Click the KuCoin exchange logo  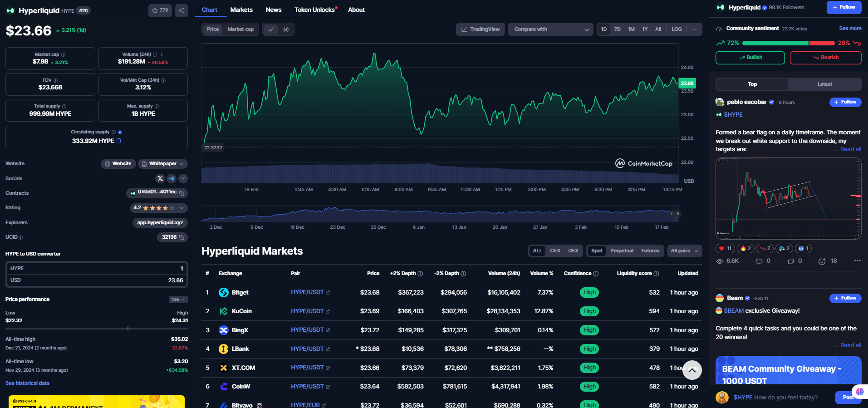coord(224,311)
